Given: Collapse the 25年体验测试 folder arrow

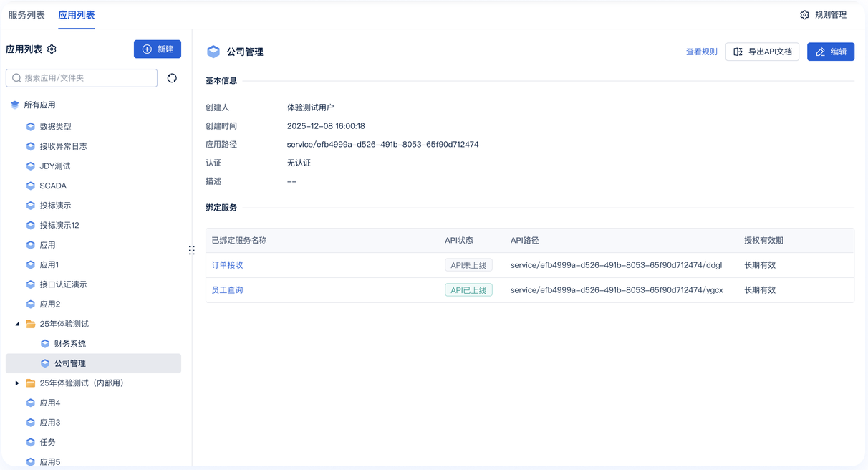Looking at the screenshot, I should [17, 324].
